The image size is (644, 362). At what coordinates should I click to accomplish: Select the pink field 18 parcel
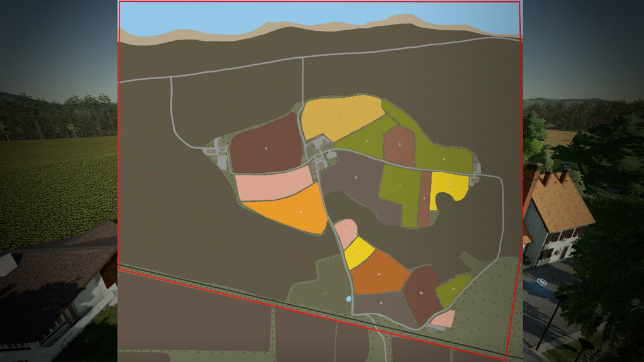tap(444, 320)
